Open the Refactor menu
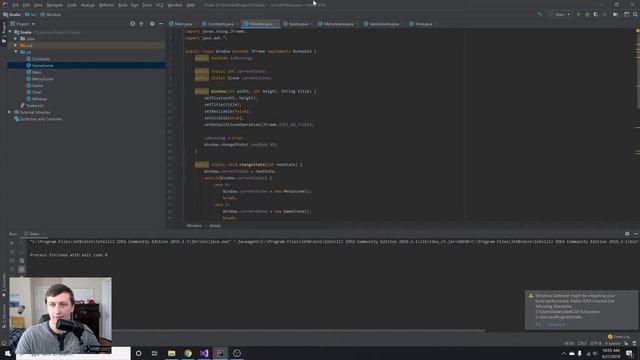The width and height of the screenshot is (640, 360). 107,5
